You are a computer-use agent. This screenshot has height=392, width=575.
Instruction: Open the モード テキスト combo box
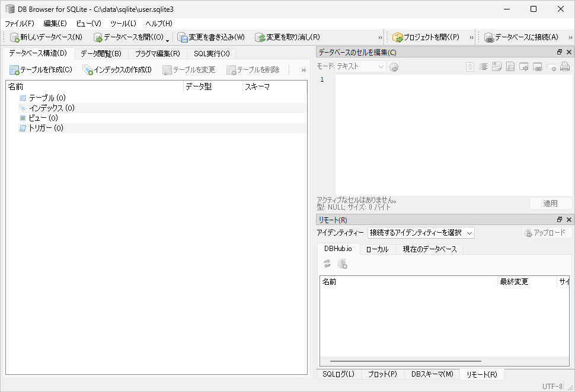pos(360,66)
